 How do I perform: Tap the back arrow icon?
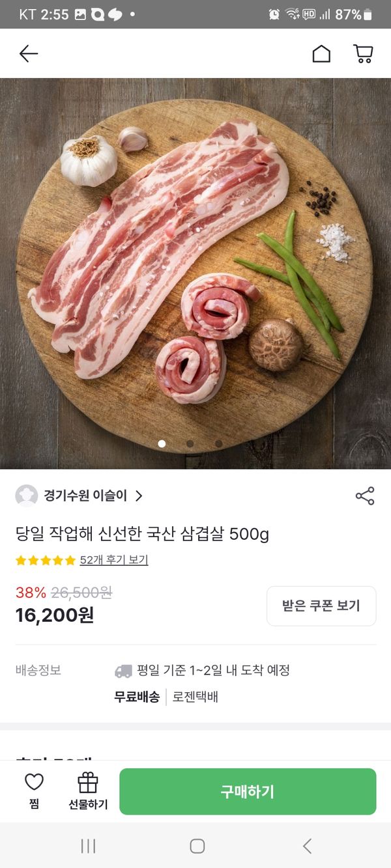click(29, 53)
